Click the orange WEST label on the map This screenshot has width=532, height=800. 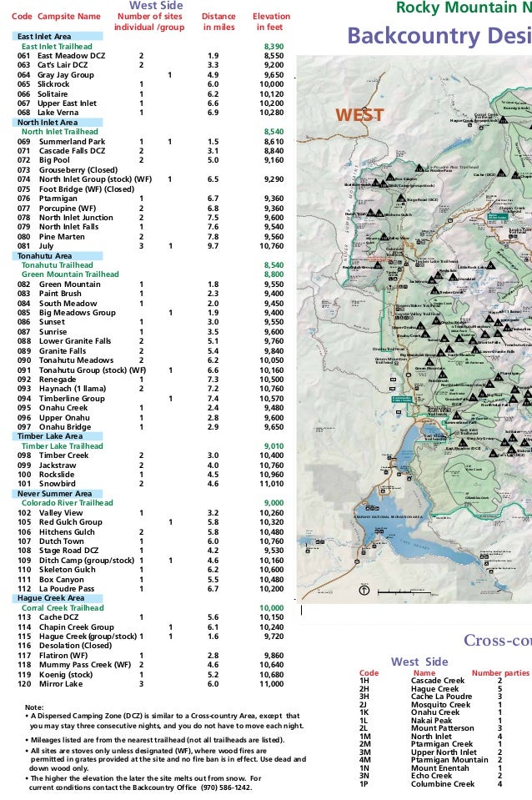point(359,115)
